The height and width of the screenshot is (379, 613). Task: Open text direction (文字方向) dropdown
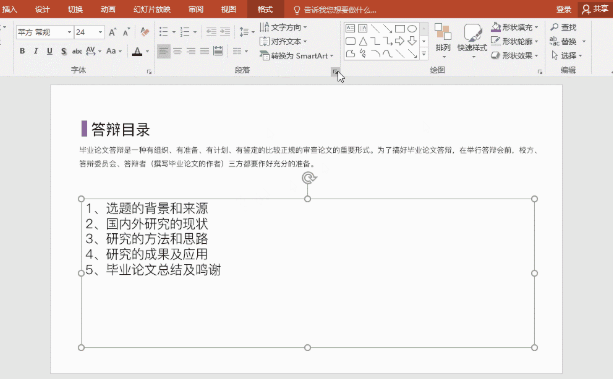tap(283, 27)
